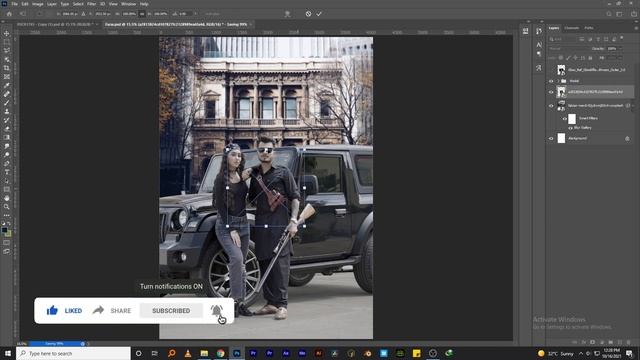Image resolution: width=640 pixels, height=360 pixels.
Task: Open the Layers panel options menu
Action: point(636,28)
